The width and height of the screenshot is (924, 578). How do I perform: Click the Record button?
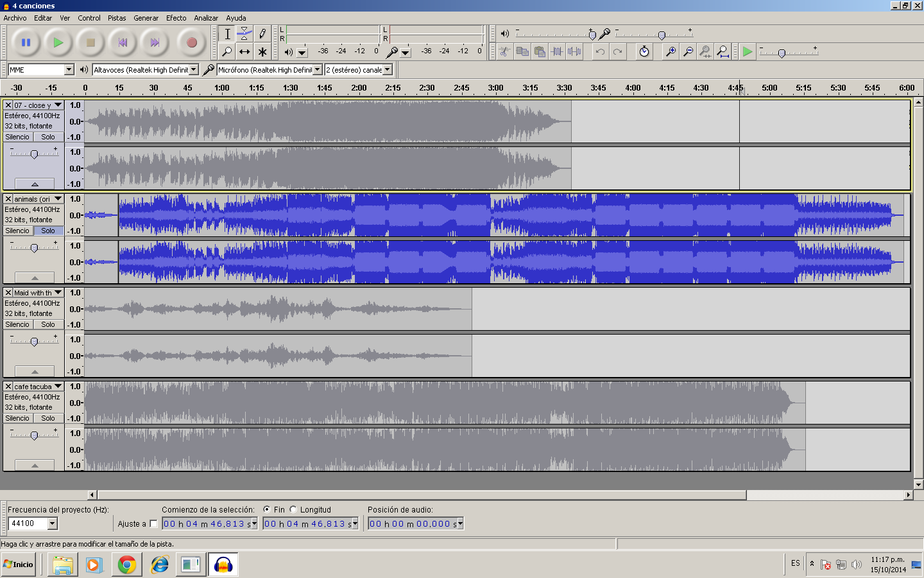click(191, 43)
